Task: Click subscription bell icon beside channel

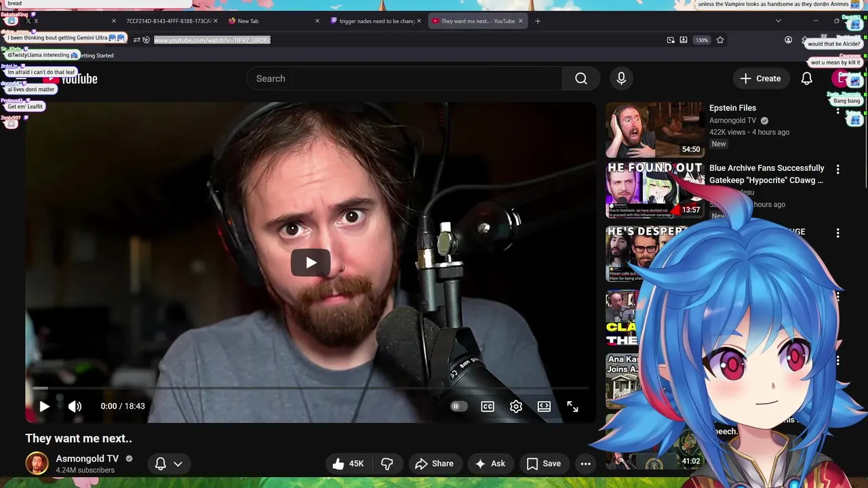Action: click(161, 464)
